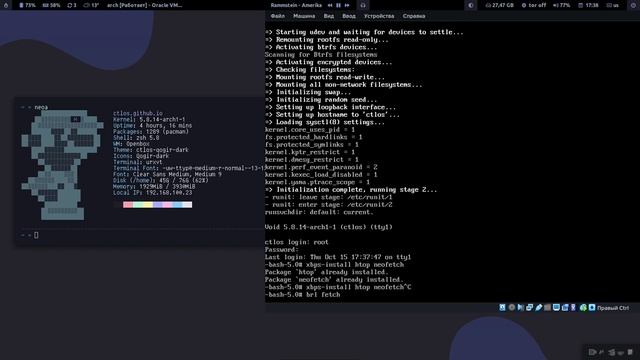Click the green mouse integration icon
This screenshot has width=640, height=360.
click(583, 308)
